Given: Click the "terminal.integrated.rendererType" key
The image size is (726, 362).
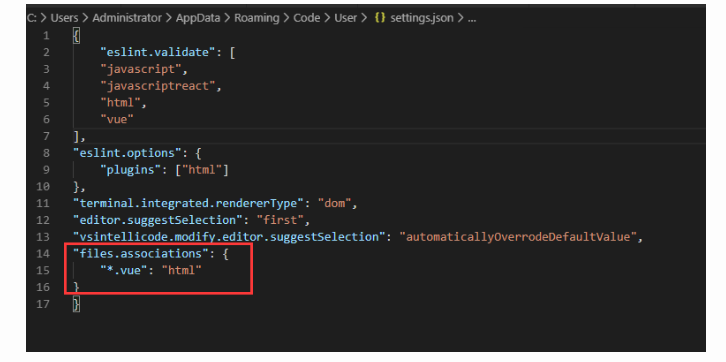Looking at the screenshot, I should pos(188,203).
